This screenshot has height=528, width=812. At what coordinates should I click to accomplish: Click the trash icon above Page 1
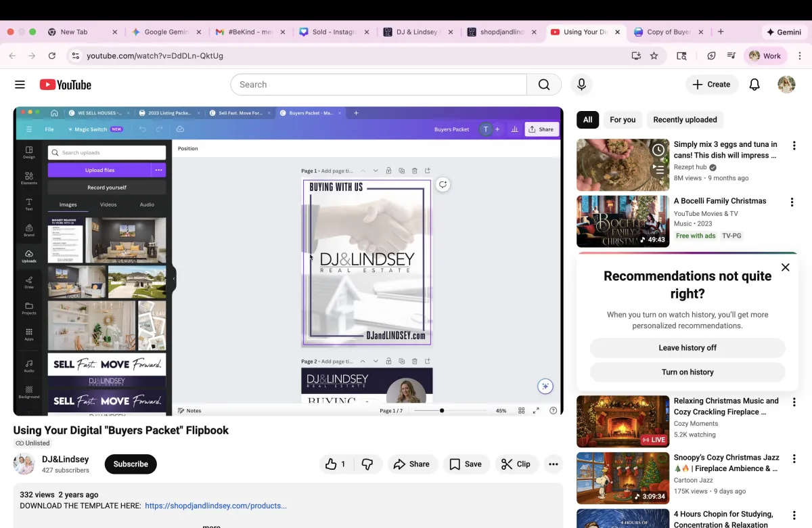415,171
